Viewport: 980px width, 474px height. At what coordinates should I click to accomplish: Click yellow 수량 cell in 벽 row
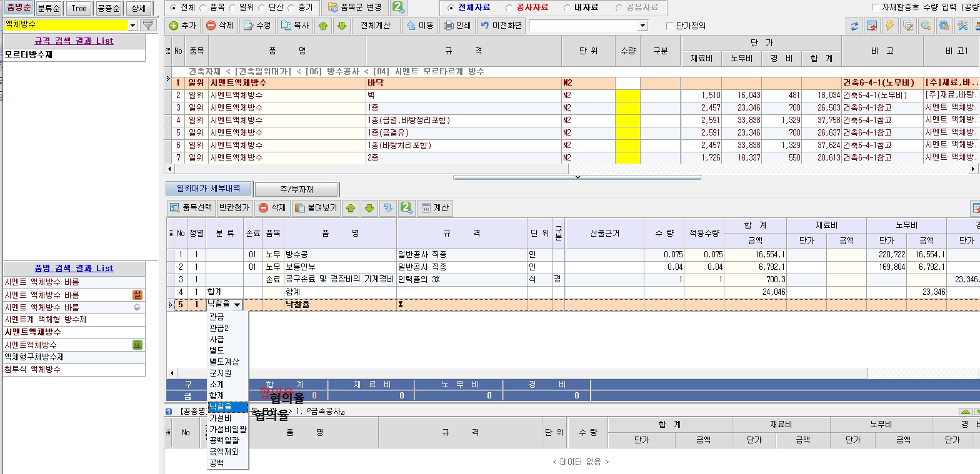click(627, 96)
